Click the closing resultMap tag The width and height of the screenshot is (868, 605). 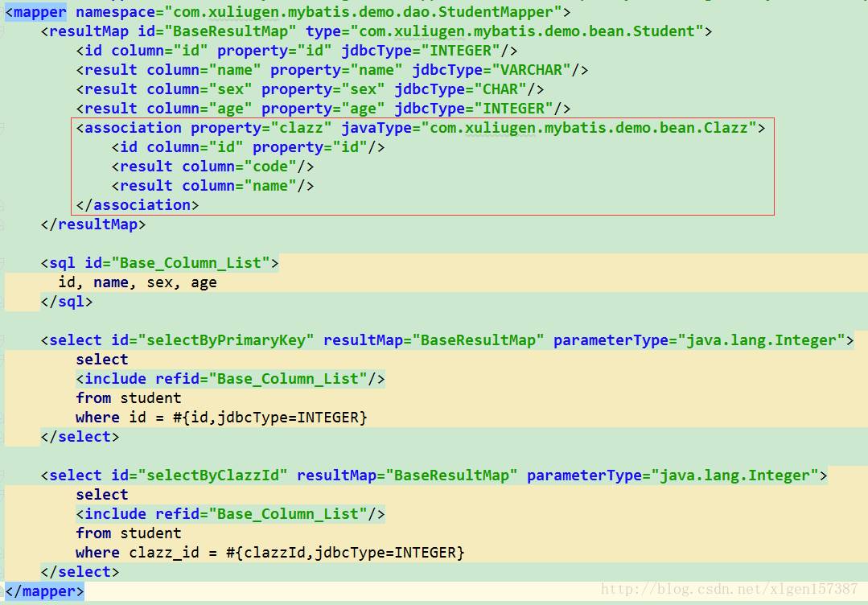point(93,224)
